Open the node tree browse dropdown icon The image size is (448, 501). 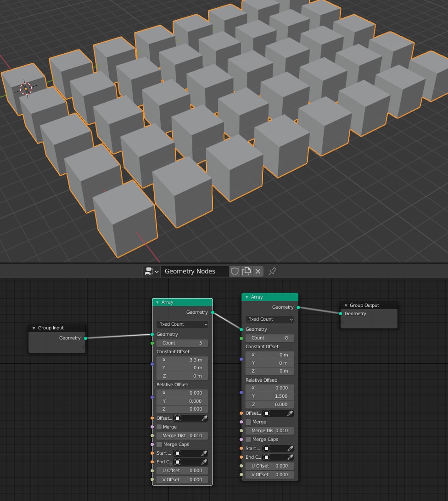151,271
